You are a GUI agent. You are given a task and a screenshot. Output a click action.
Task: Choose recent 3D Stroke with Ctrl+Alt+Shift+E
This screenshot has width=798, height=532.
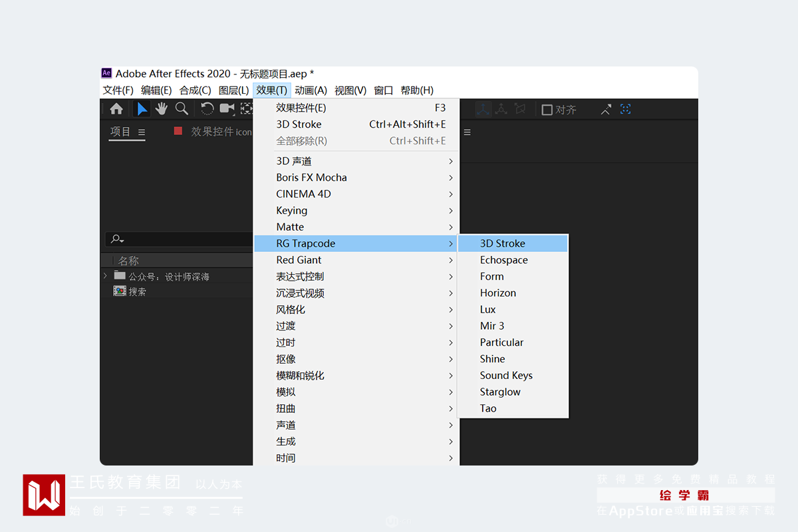356,124
